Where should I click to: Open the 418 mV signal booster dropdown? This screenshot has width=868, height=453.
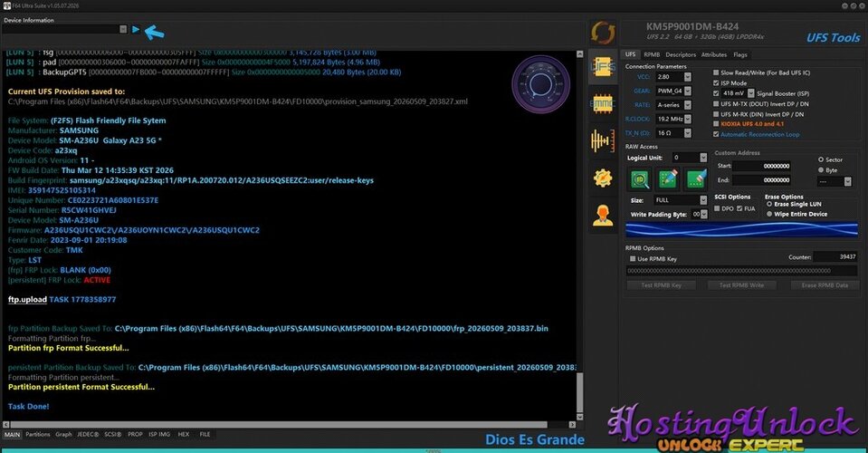pyautogui.click(x=751, y=93)
